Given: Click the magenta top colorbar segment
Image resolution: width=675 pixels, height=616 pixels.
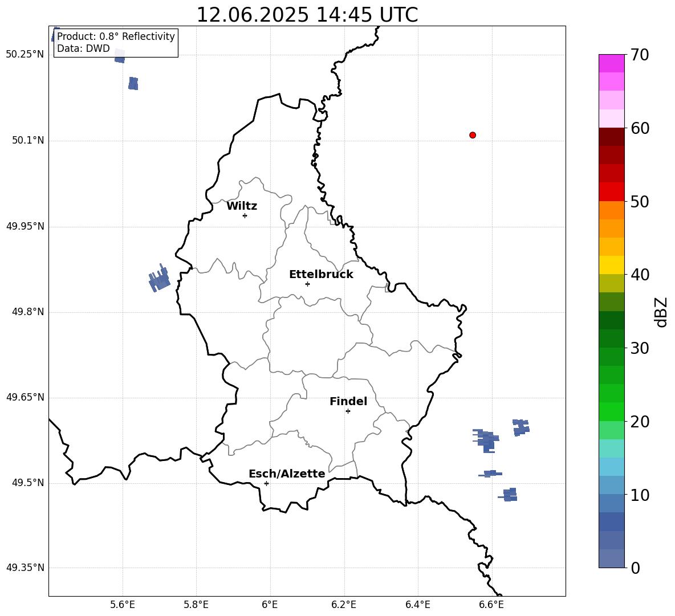Looking at the screenshot, I should tap(612, 64).
